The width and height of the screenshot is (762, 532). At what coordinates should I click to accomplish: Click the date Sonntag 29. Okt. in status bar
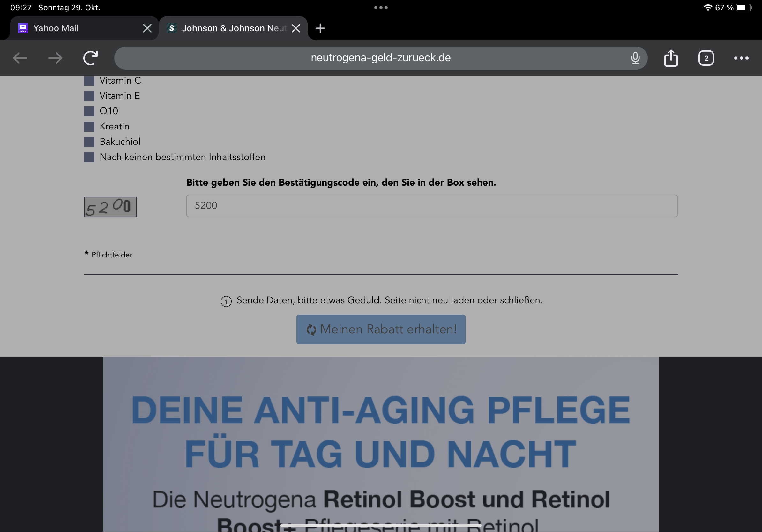tap(69, 7)
